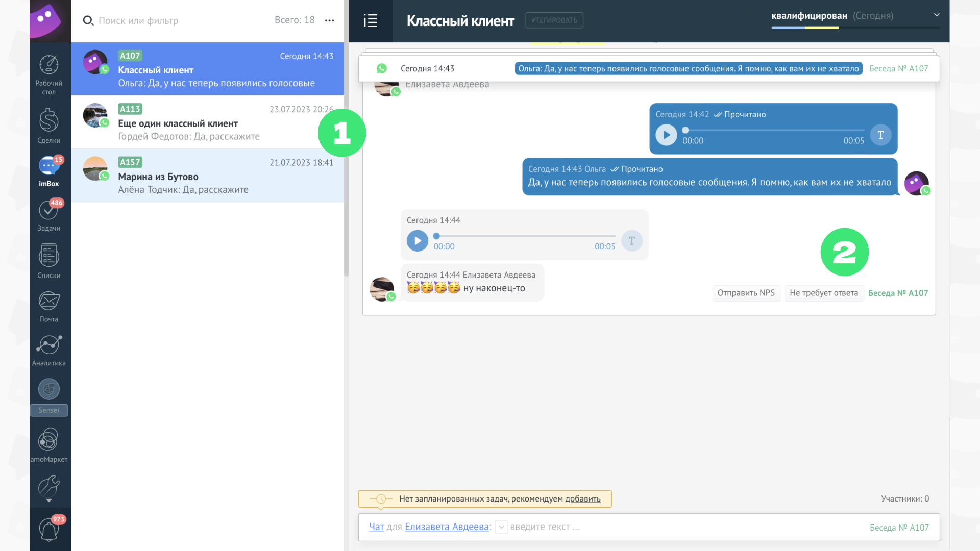Screen dimensions: 980x551
Task: Click the Отправить NPS button
Action: 746,293
